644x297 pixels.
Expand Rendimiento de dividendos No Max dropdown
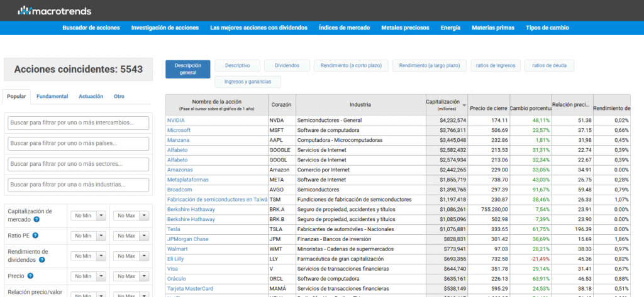point(144,256)
